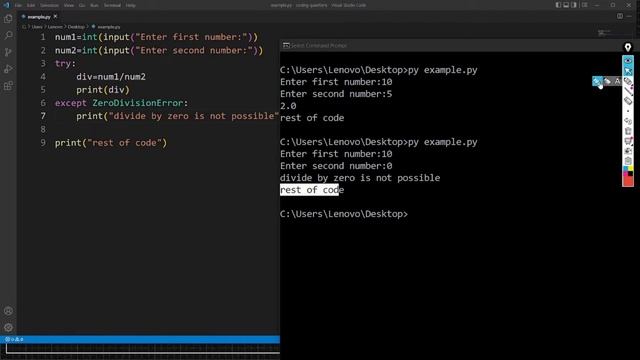Select the red color swatch
Viewport: 640px width, 360px height.
point(628,181)
